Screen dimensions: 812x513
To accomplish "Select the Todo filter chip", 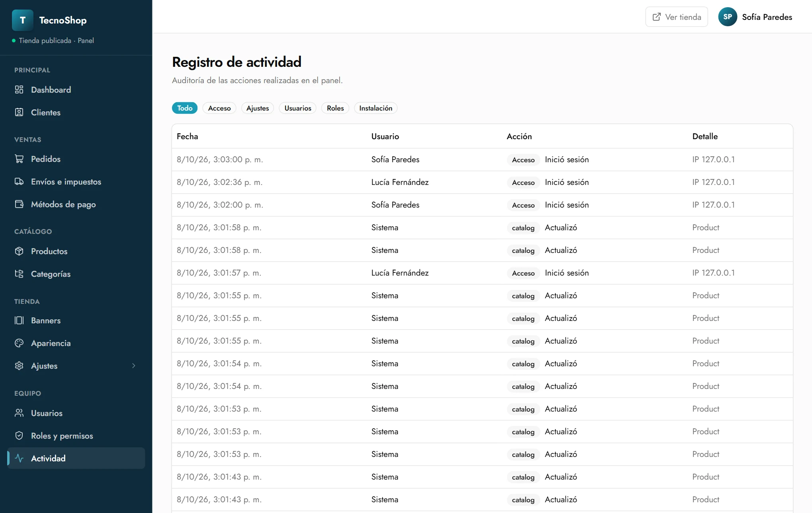I will click(x=185, y=108).
